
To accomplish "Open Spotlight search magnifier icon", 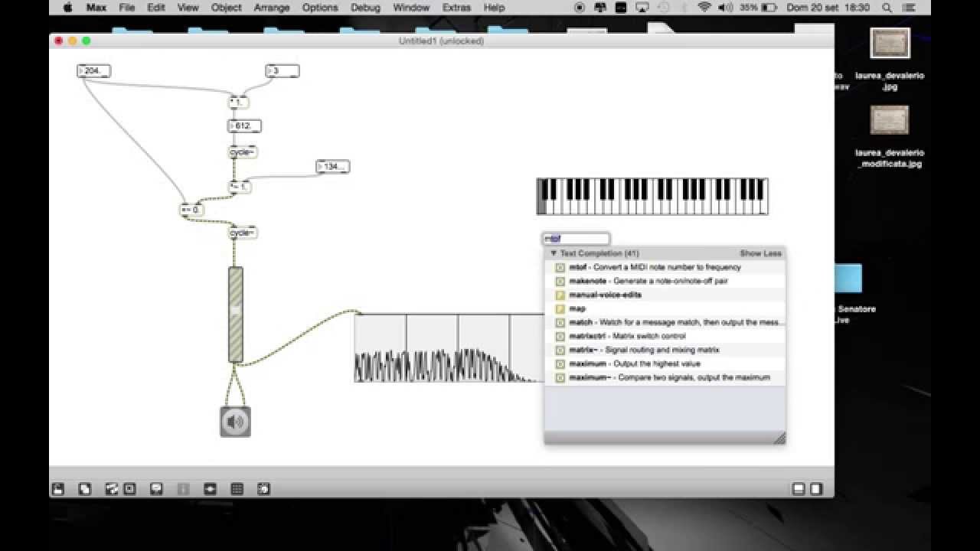I will coord(887,8).
